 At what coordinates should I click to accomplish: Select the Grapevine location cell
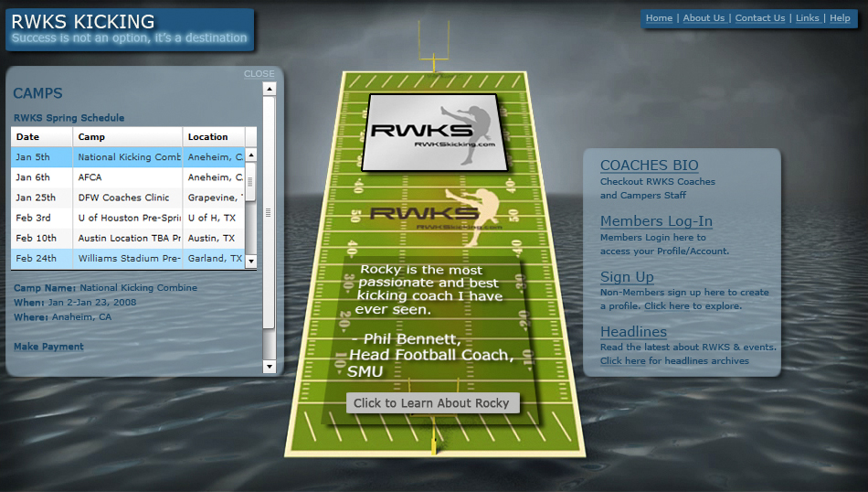(x=214, y=198)
